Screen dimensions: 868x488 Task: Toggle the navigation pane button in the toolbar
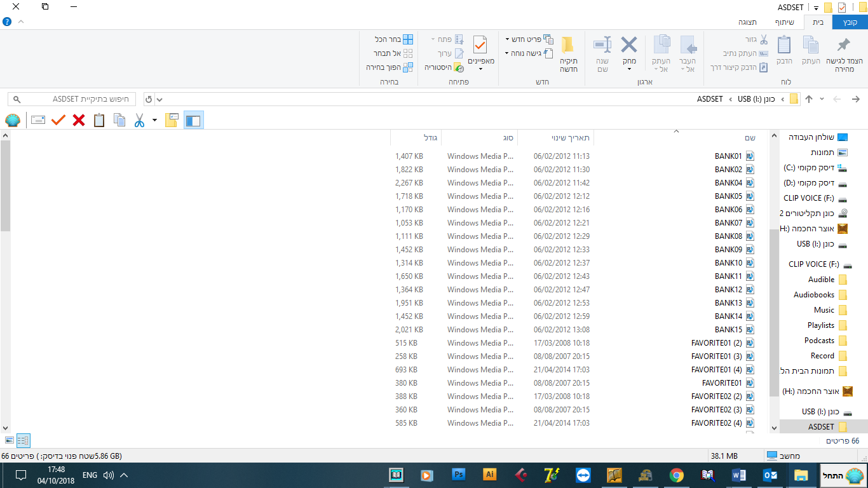(194, 120)
